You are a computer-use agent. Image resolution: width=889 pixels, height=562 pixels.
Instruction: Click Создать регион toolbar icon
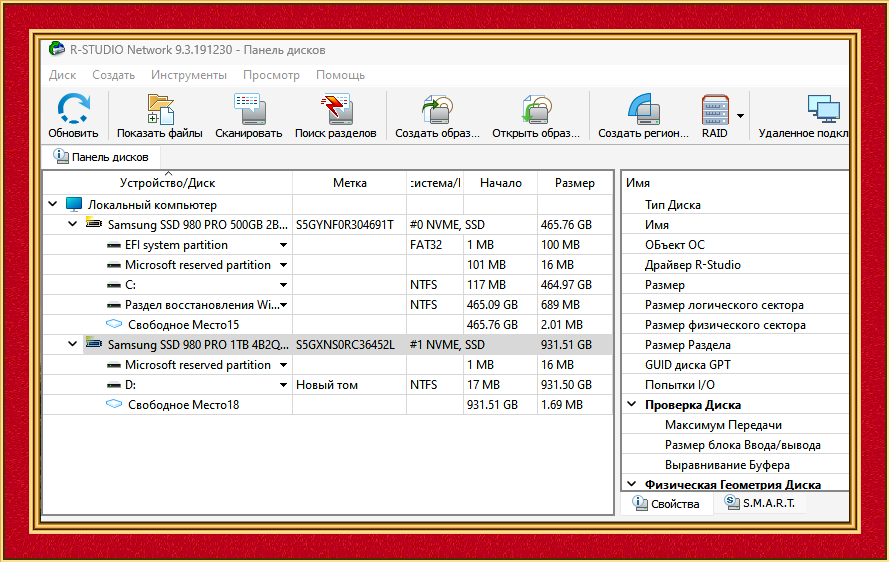[x=644, y=109]
